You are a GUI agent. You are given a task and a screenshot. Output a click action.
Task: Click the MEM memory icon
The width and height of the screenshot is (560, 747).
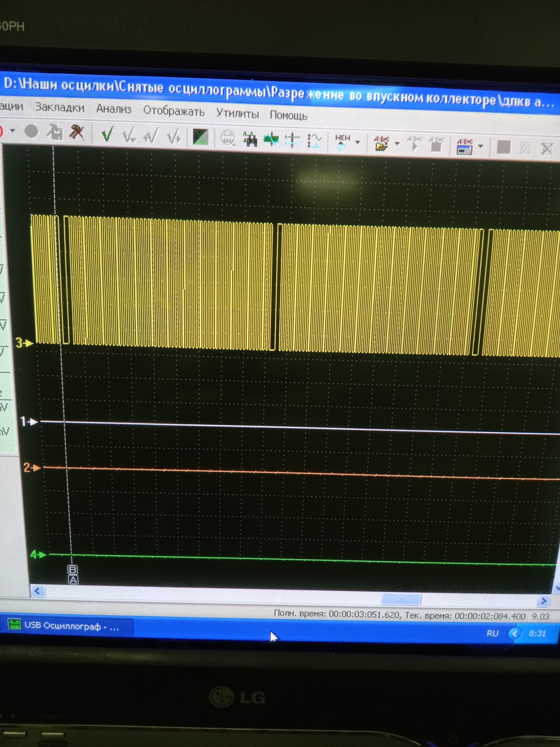[342, 142]
